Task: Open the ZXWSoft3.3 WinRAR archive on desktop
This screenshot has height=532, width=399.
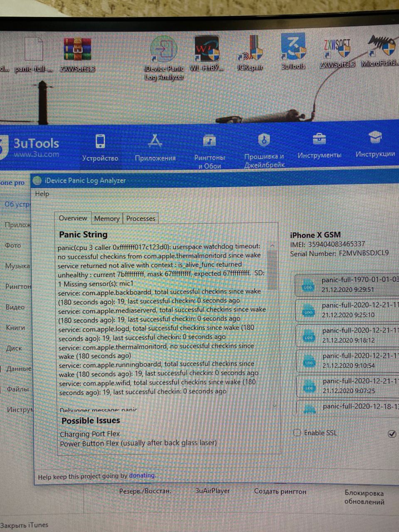Action: click(77, 54)
